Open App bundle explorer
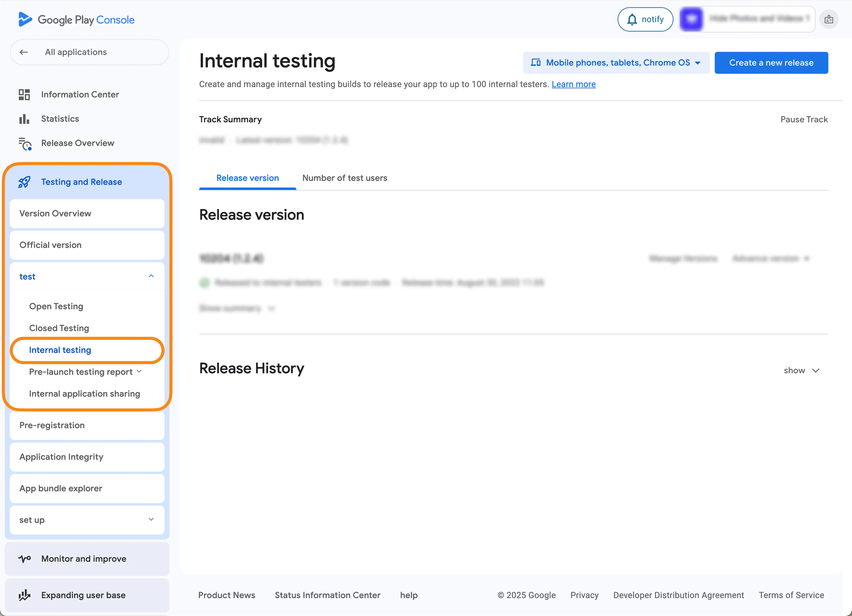 click(x=87, y=489)
